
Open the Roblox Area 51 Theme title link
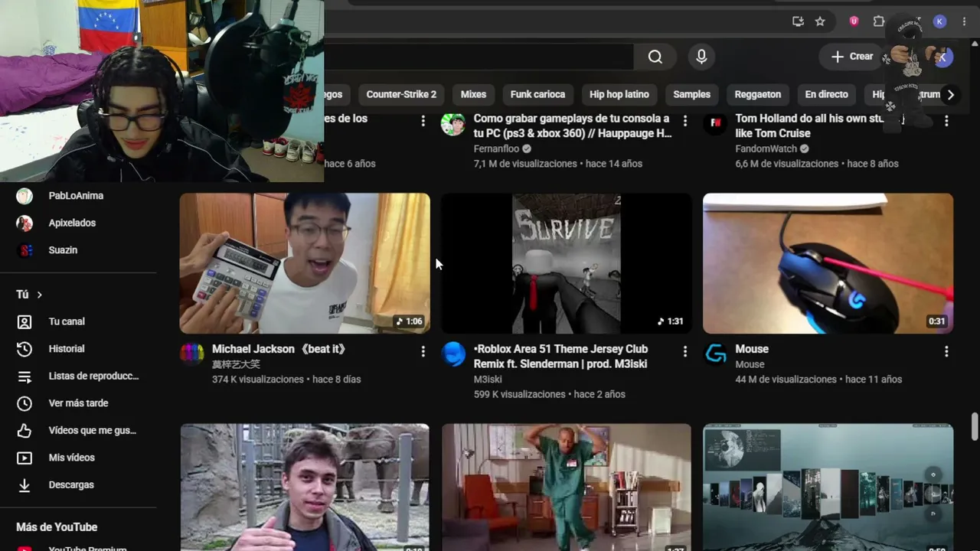click(560, 357)
